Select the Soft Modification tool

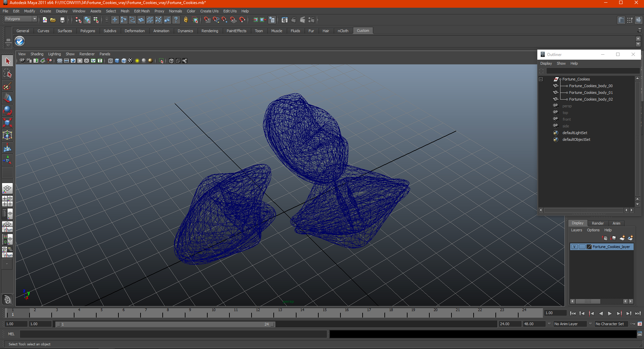point(7,148)
